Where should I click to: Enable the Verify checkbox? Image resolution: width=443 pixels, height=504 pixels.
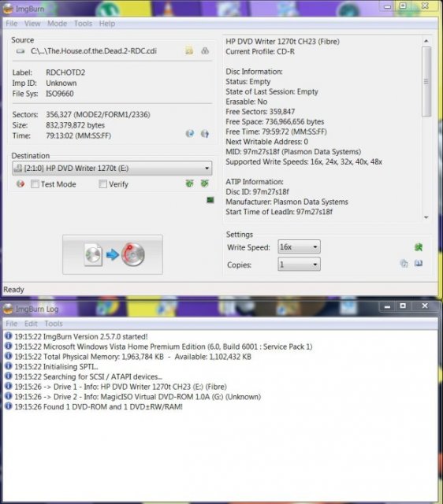(x=103, y=183)
